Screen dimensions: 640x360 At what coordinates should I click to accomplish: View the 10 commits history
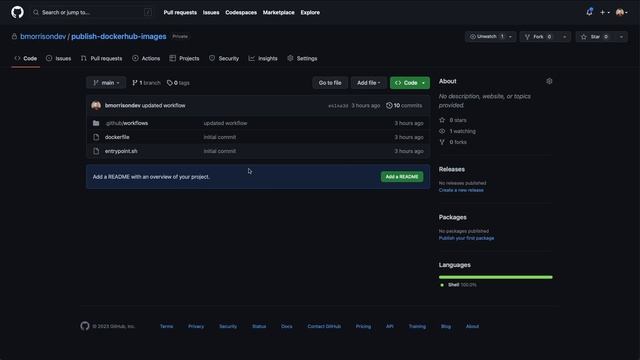pos(404,105)
